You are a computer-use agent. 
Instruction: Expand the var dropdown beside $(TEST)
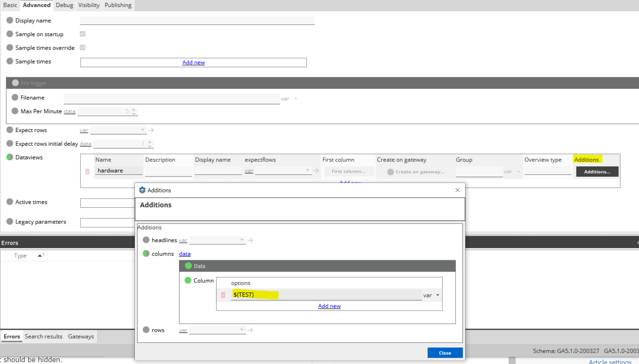pos(438,295)
